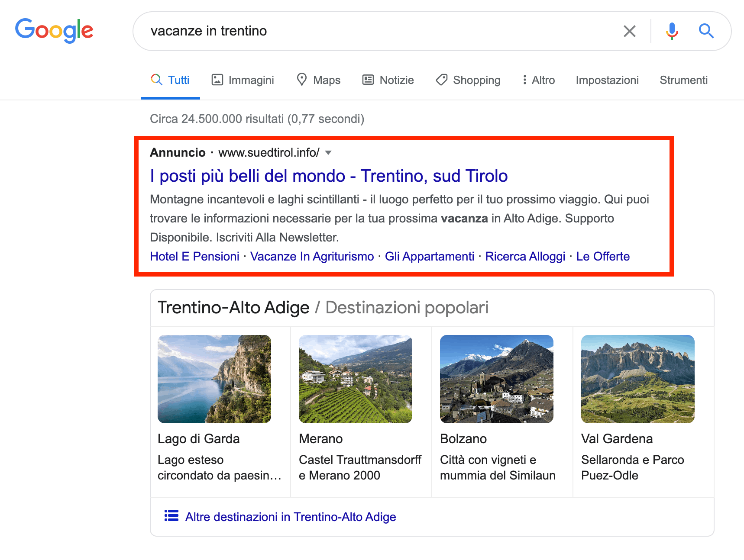Viewport: 744px width, 560px height.
Task: Click the www.suedtirol.info/ URL text
Action: (269, 153)
